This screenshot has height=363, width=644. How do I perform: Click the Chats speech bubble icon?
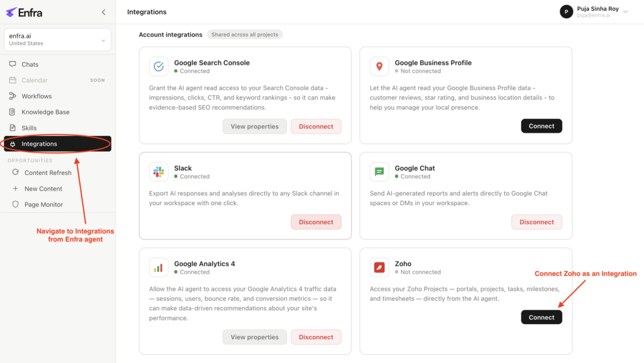13,64
